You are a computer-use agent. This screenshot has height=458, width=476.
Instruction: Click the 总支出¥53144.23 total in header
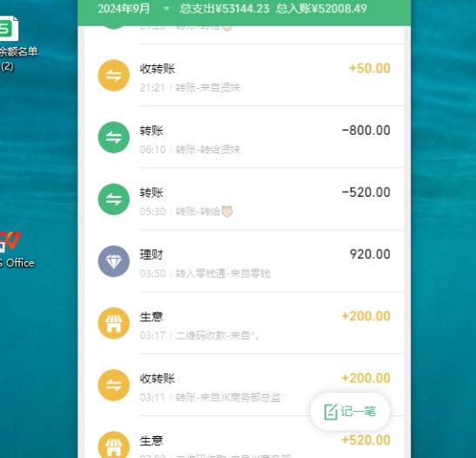[225, 9]
